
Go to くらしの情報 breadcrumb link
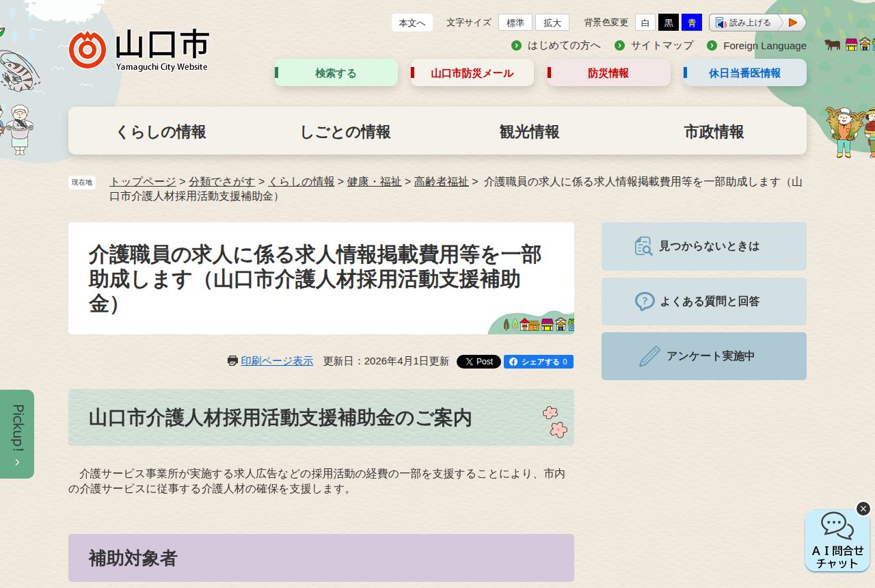pos(301,181)
